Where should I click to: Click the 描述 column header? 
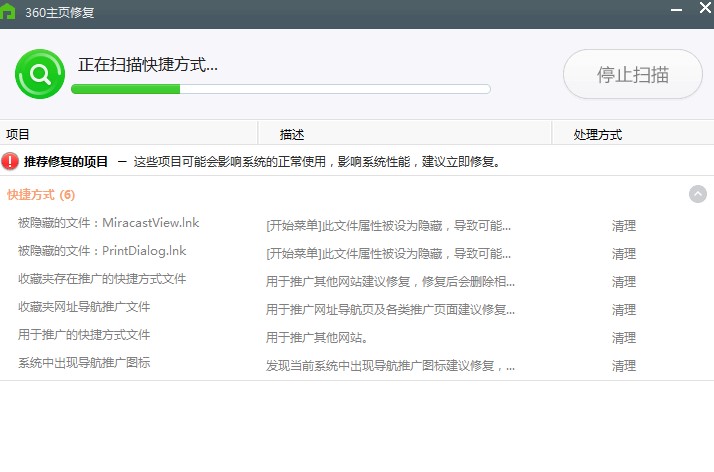point(405,134)
